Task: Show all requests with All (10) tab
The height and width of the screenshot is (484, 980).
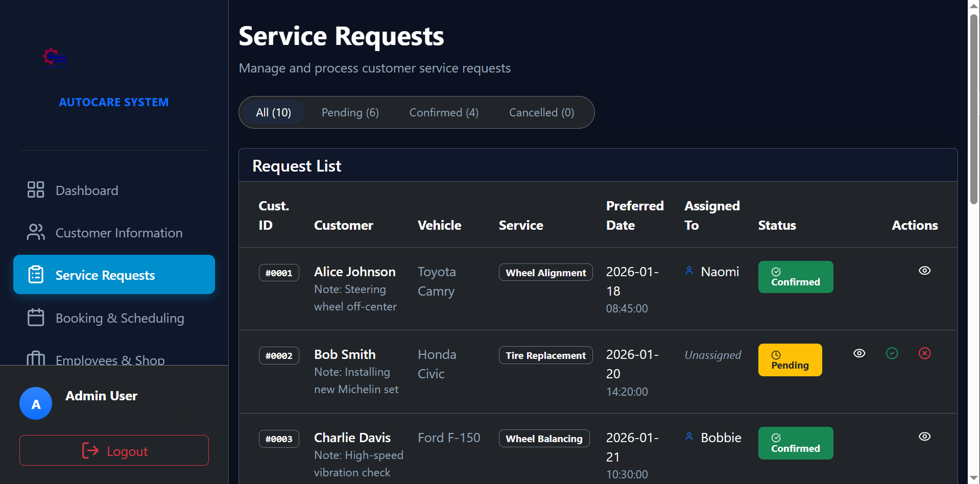Action: coord(273,112)
